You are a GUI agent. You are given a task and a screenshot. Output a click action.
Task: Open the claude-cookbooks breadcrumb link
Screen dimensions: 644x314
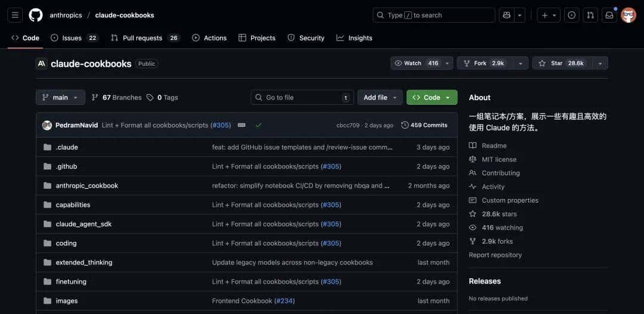[125, 15]
